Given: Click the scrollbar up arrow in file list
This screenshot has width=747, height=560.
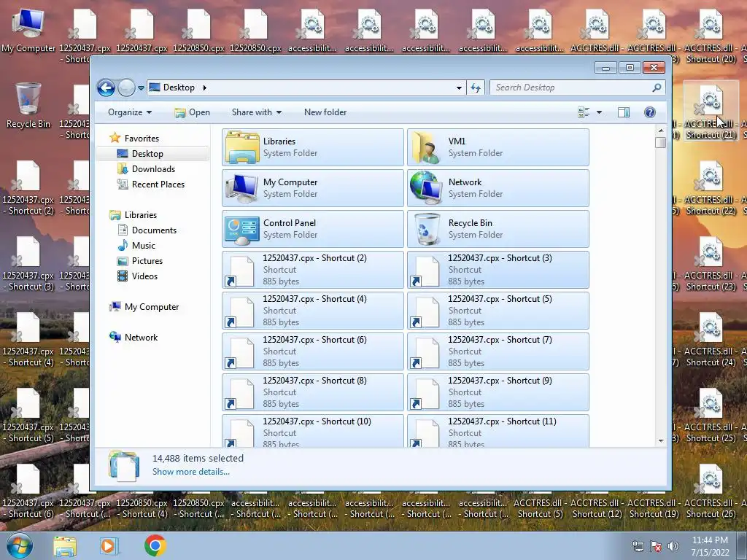Looking at the screenshot, I should click(661, 131).
